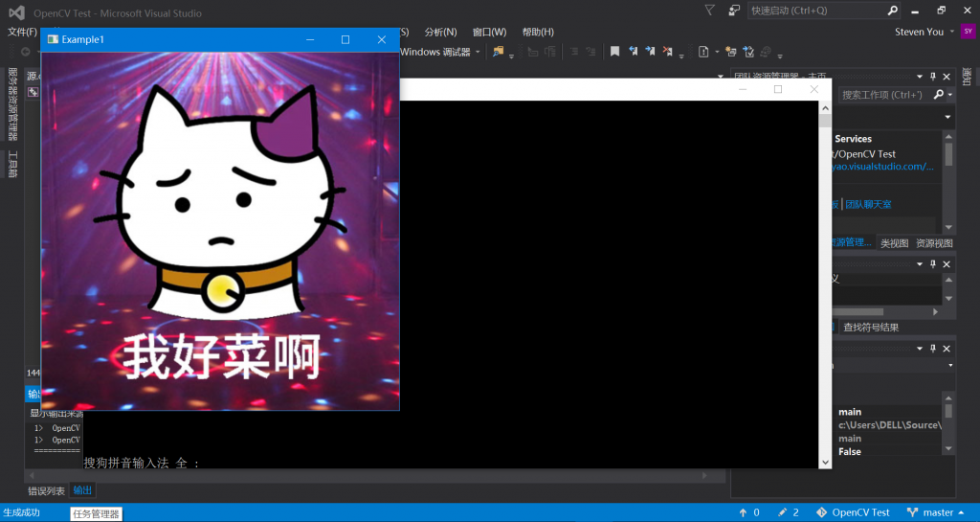Click the work item search magnifier

[x=938, y=95]
